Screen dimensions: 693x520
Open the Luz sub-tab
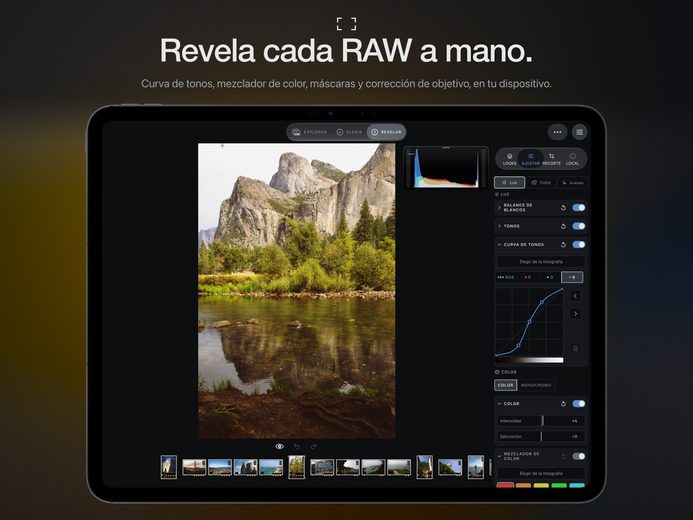510,182
